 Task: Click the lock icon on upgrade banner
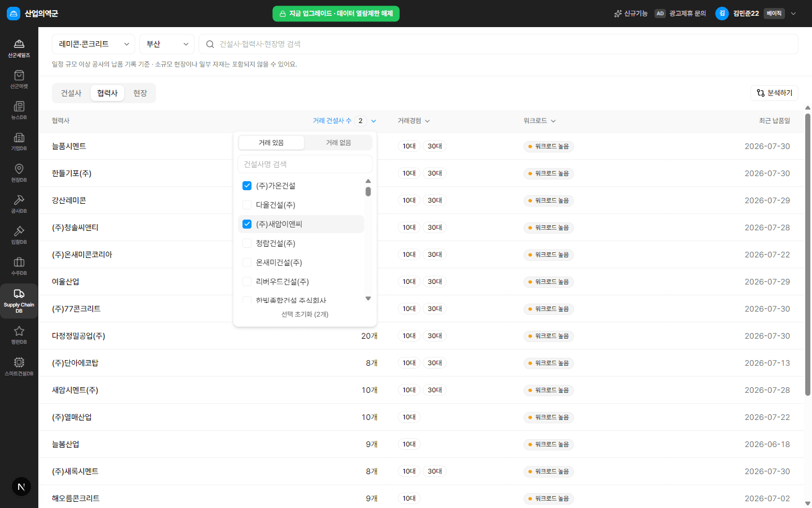click(283, 14)
